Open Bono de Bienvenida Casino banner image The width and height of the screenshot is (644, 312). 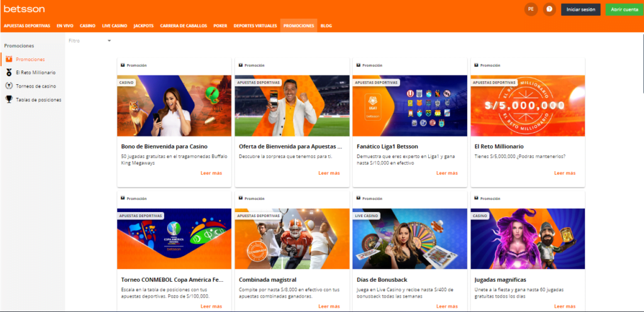point(174,106)
